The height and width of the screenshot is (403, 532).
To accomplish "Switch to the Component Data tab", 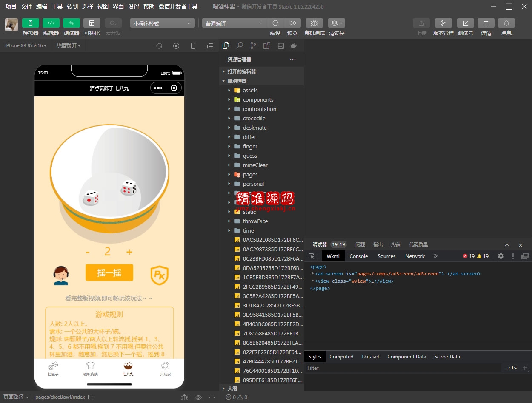I will click(406, 357).
